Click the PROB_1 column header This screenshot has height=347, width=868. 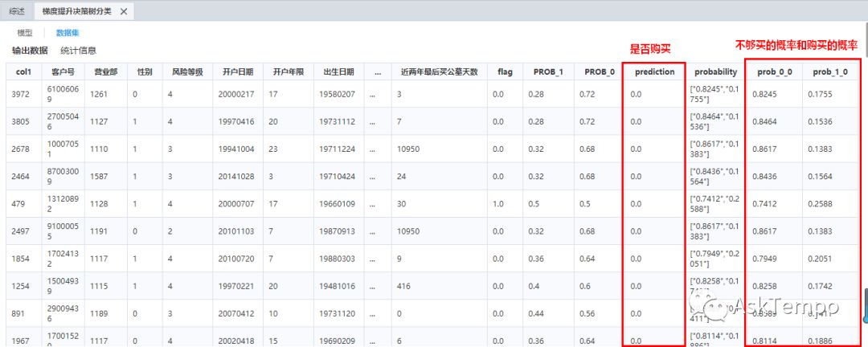pyautogui.click(x=548, y=72)
